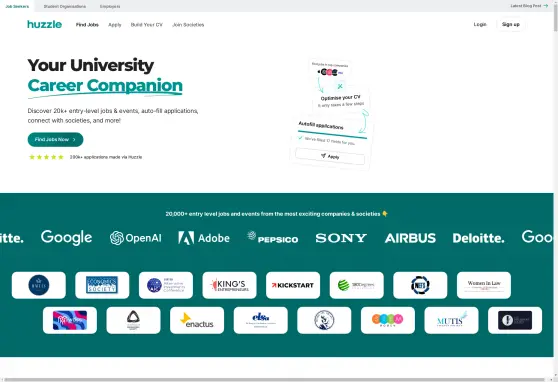Select the MUTIS society card
The image size is (558, 382).
(x=452, y=320)
